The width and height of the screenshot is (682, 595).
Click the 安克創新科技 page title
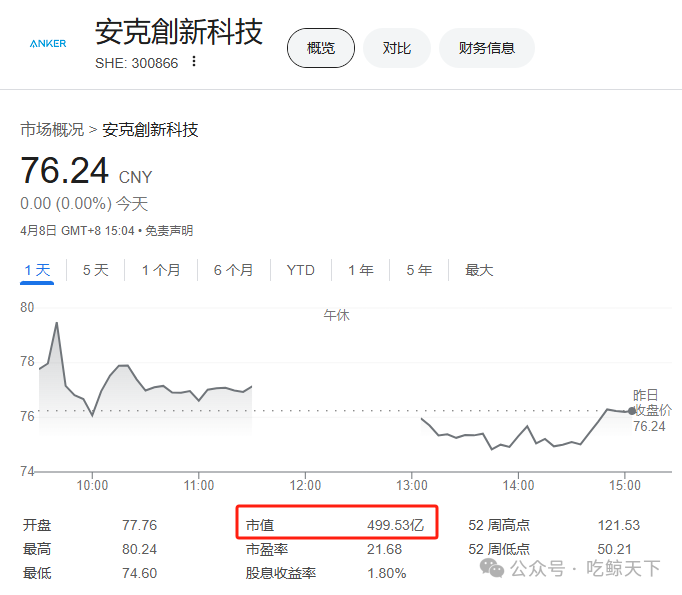click(179, 32)
